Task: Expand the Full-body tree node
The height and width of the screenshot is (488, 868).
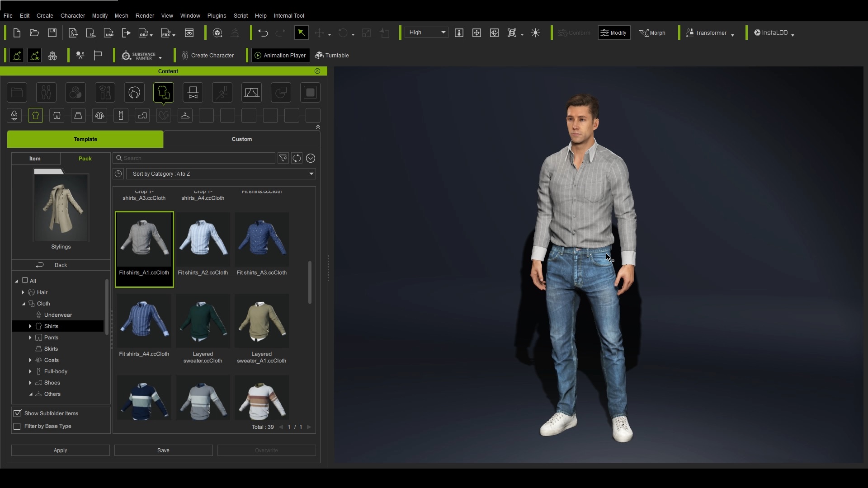Action: coord(30,371)
